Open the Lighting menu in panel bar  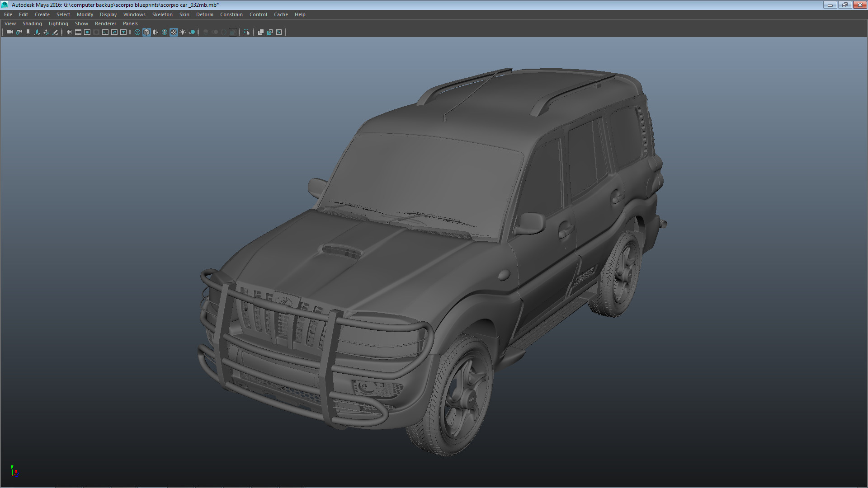pyautogui.click(x=58, y=23)
